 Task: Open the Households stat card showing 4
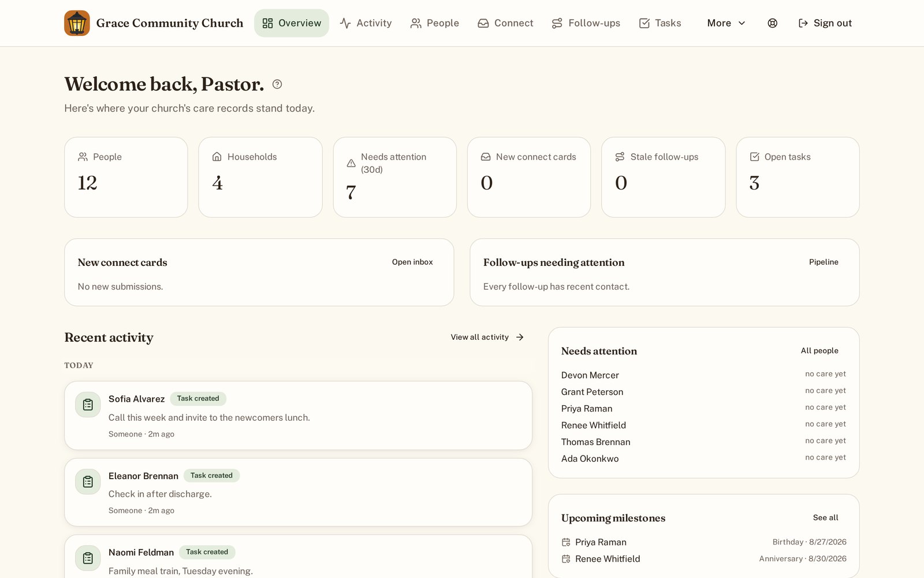[x=260, y=177]
